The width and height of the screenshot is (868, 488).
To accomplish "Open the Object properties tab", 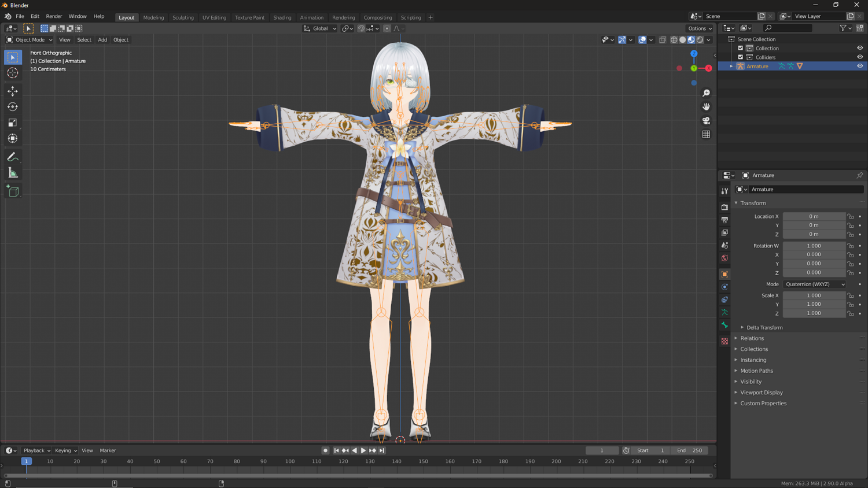I will click(x=724, y=274).
